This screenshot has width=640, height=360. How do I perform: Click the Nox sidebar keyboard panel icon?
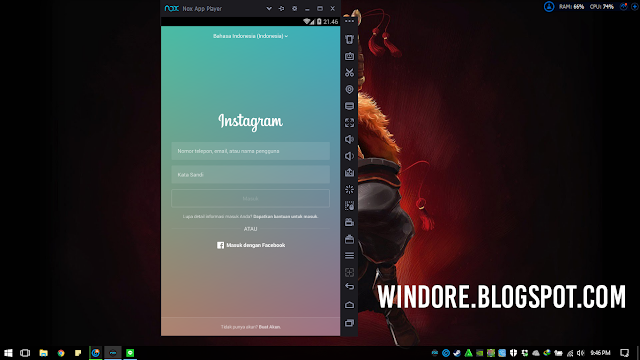pos(349,106)
